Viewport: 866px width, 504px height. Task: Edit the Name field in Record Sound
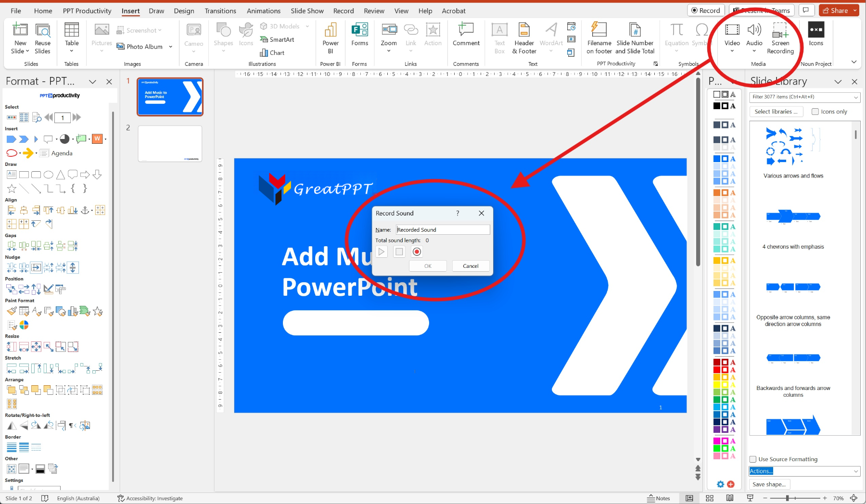point(443,230)
